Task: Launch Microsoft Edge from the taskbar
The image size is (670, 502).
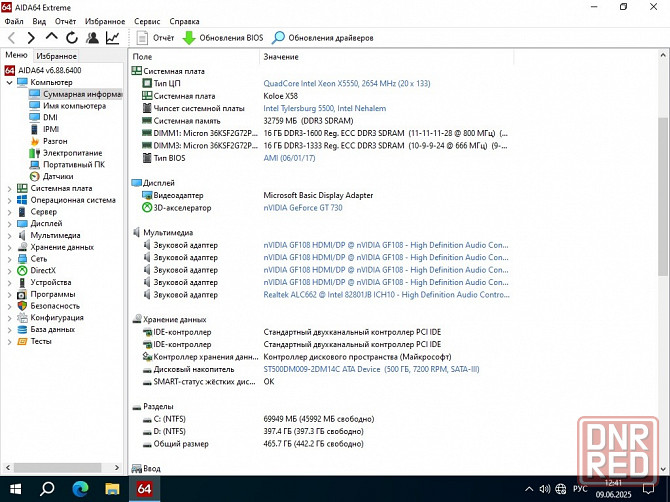Action: coord(80,489)
